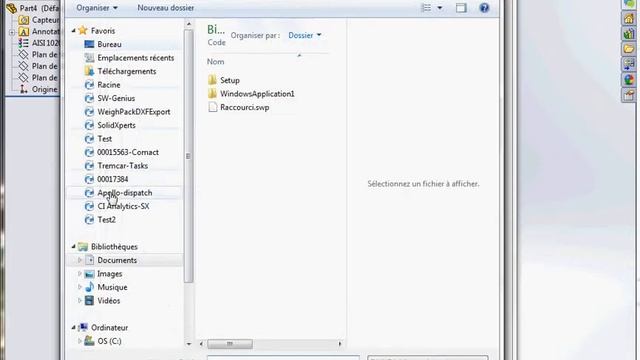
Task: Open SolidWorks Resources home icon
Action: click(629, 18)
